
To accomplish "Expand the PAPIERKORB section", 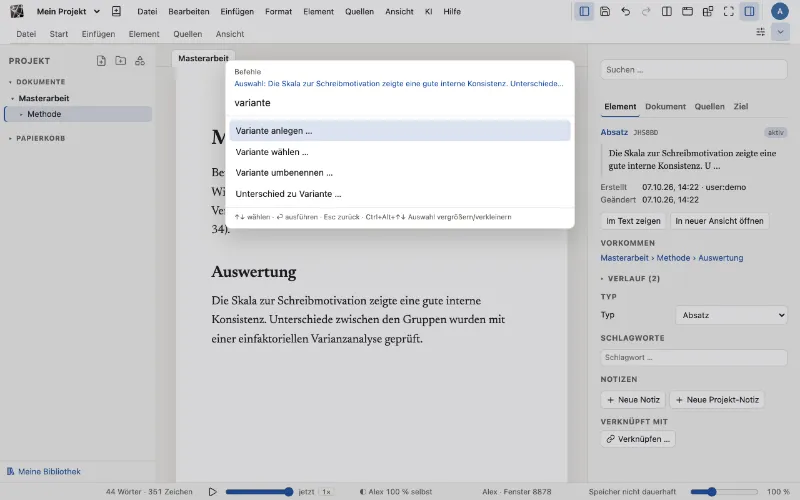I will (10, 138).
